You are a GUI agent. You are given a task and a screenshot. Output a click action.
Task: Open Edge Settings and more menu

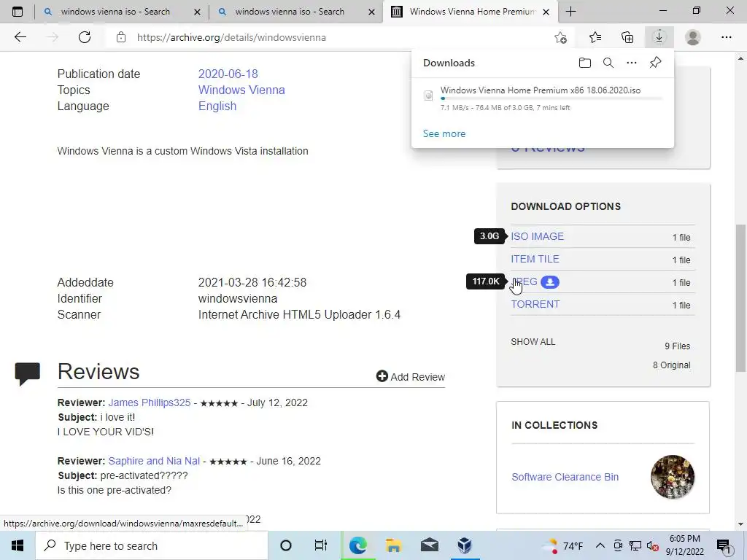(726, 37)
